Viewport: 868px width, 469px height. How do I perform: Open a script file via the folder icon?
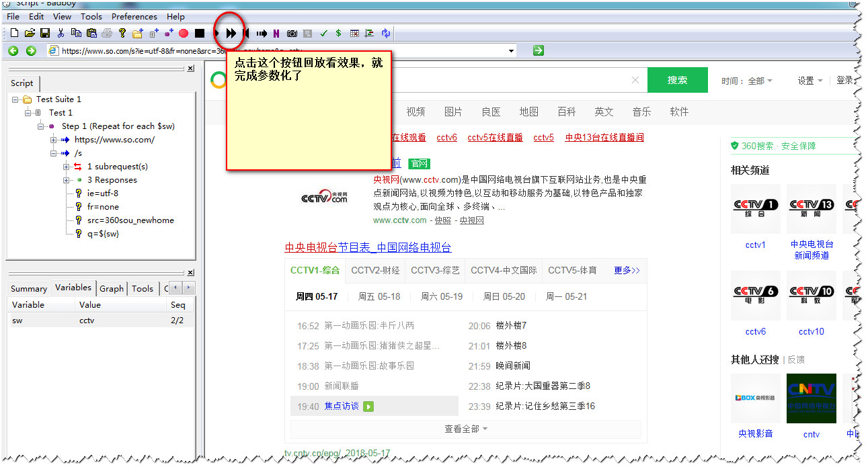pyautogui.click(x=30, y=33)
